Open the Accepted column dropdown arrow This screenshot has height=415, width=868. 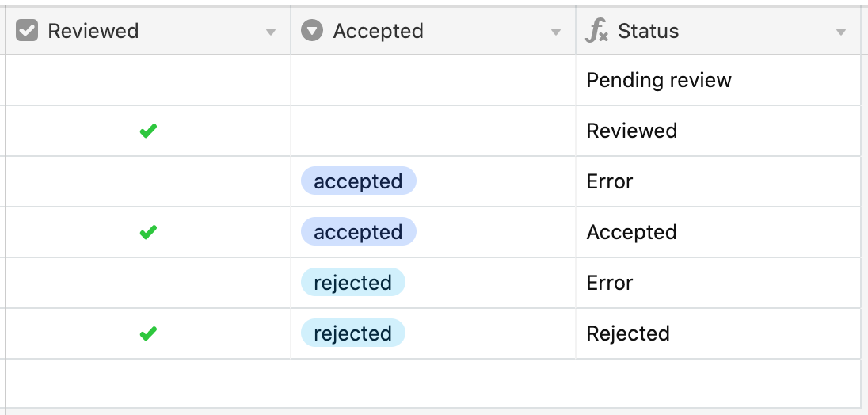(x=556, y=32)
